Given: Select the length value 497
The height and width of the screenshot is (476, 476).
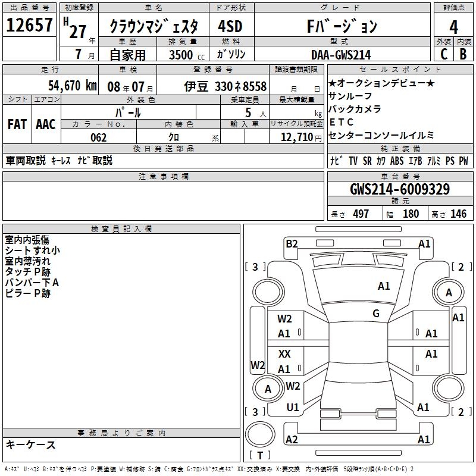Looking at the screenshot, I should click(x=361, y=214).
